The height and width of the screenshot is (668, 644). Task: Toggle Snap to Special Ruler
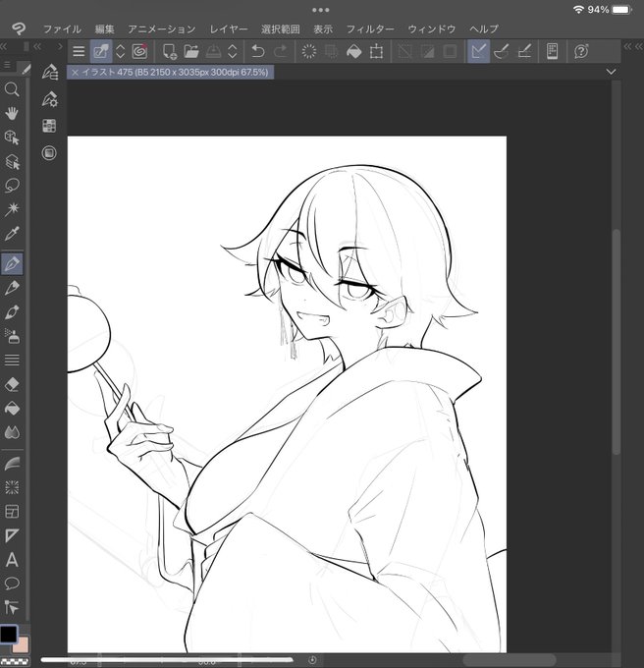click(502, 51)
